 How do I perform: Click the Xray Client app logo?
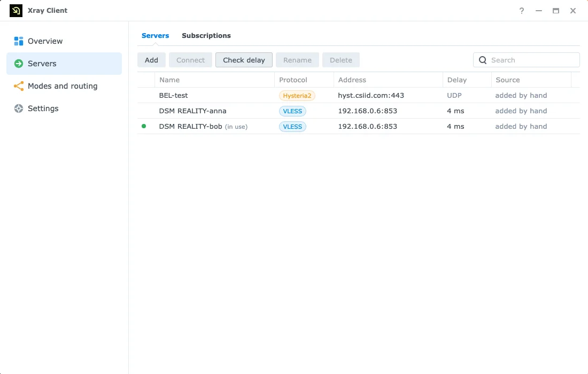(16, 11)
